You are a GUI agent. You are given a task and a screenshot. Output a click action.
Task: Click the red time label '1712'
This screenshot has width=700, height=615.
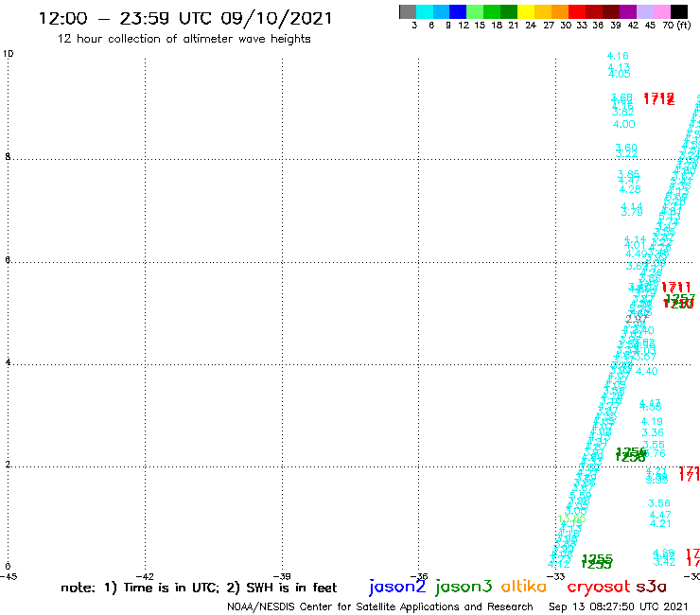(x=658, y=98)
